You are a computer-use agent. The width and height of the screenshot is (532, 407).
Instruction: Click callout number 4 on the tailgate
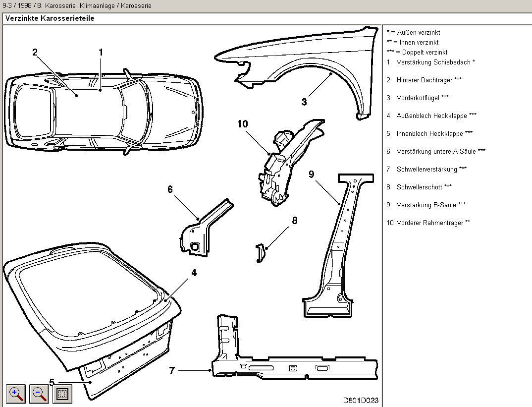[x=194, y=273]
